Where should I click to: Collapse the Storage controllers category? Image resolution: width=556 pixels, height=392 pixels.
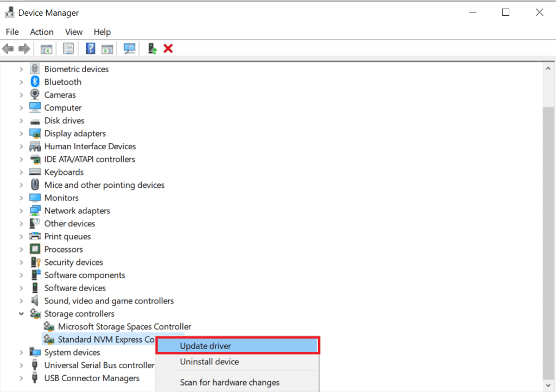pyautogui.click(x=21, y=313)
